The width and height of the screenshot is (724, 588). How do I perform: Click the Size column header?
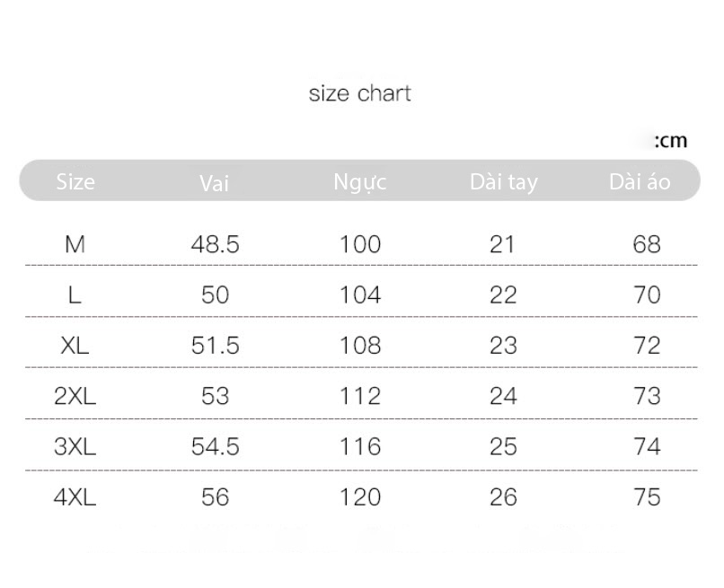(x=75, y=181)
